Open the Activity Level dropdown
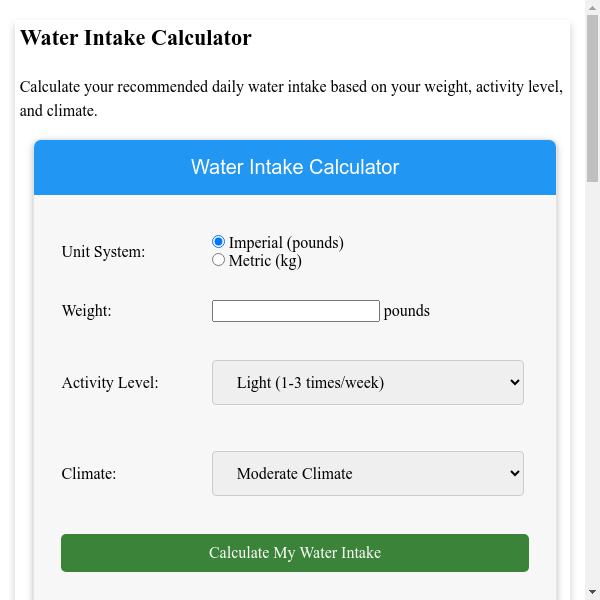The width and height of the screenshot is (600, 600). click(x=368, y=382)
